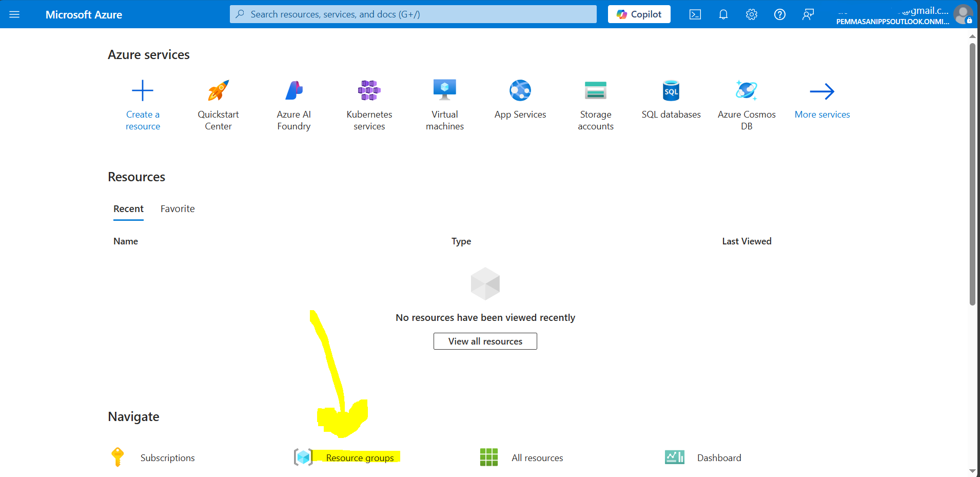Screen dimensions: 980x477
Task: Open the Storage accounts icon
Action: [x=596, y=91]
